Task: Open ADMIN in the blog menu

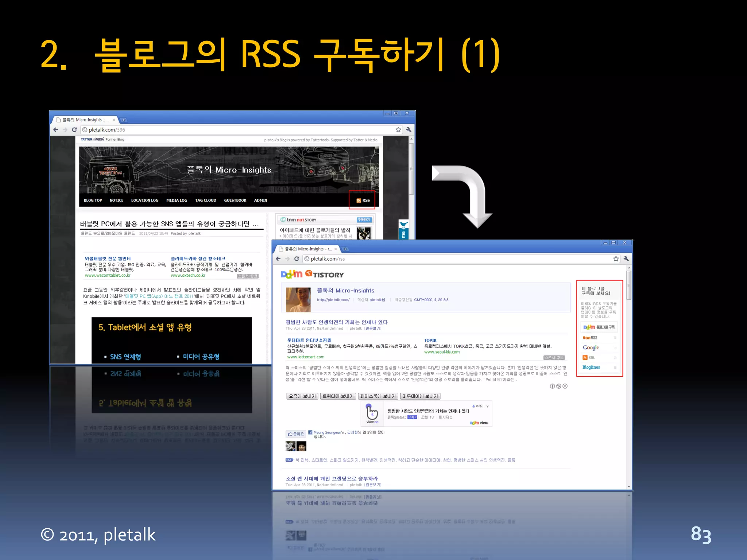Action: (260, 201)
